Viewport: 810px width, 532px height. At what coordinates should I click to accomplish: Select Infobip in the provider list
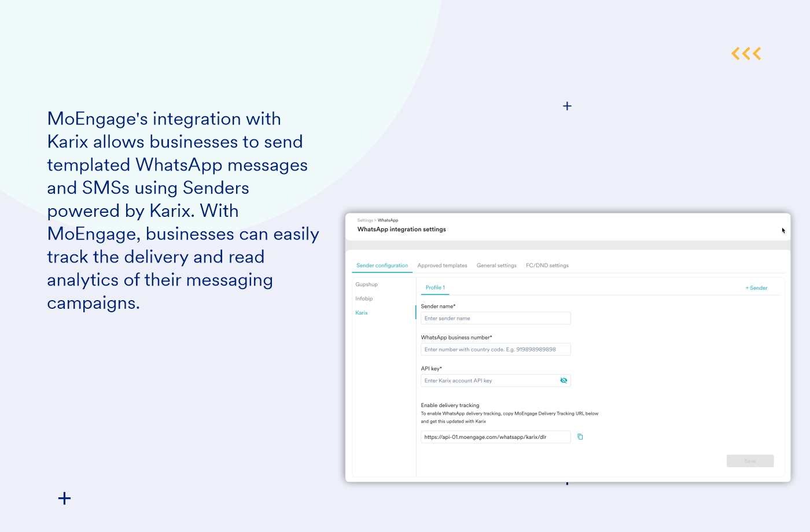click(x=364, y=298)
